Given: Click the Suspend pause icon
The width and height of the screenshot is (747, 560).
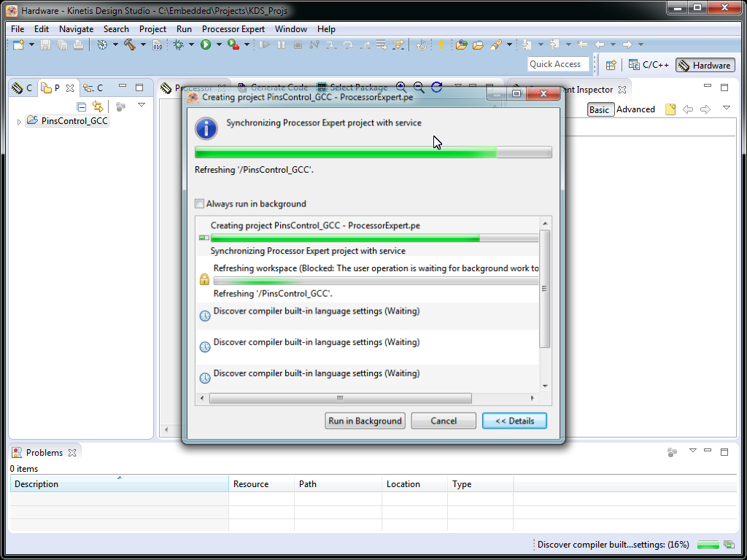Looking at the screenshot, I should tap(281, 44).
